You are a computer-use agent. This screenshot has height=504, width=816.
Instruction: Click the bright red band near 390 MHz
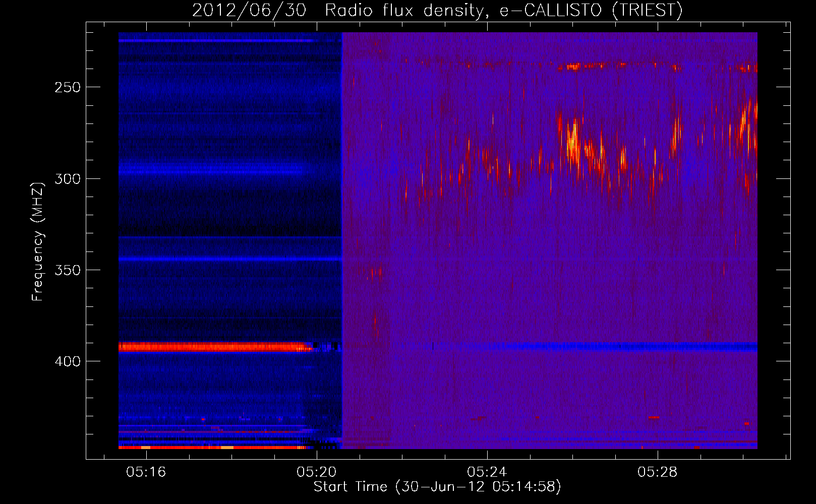pos(215,347)
